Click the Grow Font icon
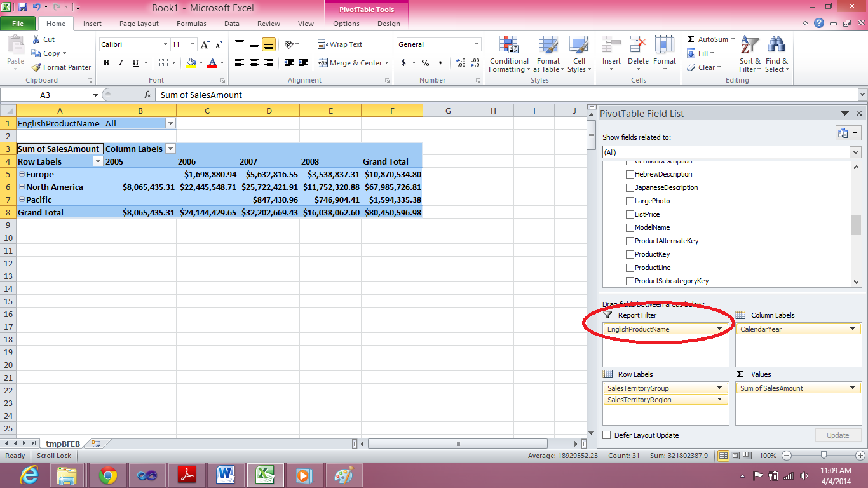Viewport: 868px width, 488px height. coord(205,44)
